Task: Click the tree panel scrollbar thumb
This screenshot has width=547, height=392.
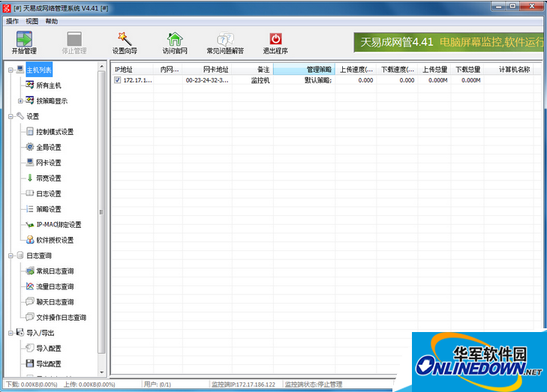Action: coord(101,212)
